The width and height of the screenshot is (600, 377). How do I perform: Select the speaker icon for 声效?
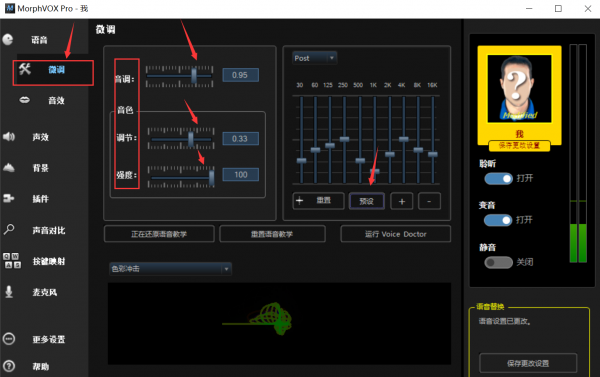coord(9,137)
